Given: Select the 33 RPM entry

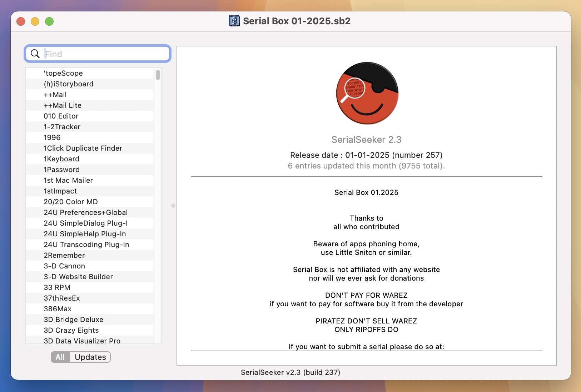Looking at the screenshot, I should (90, 287).
